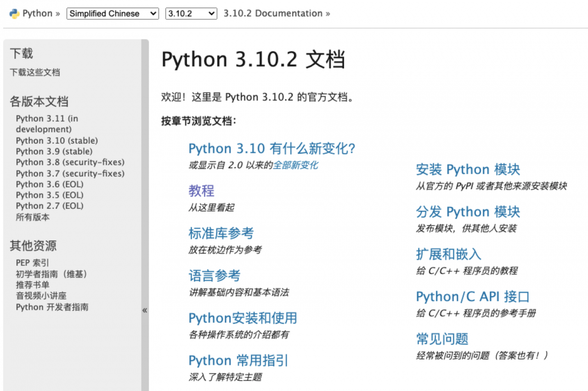This screenshot has width=588, height=391.
Task: Open 安装 Python 模块 link
Action: pyautogui.click(x=468, y=169)
